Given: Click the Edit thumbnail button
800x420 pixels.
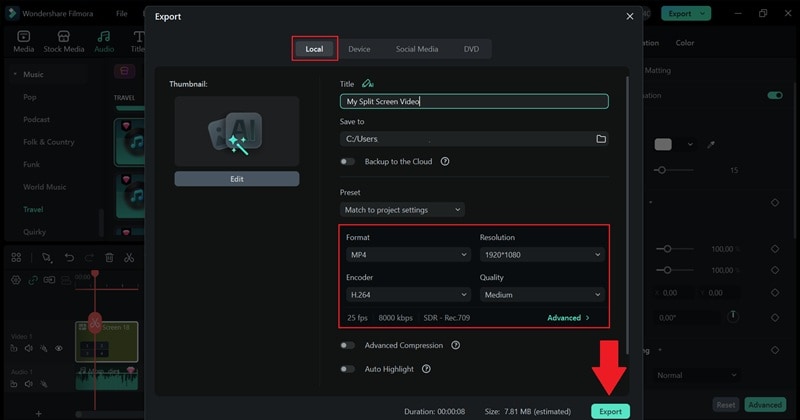Looking at the screenshot, I should point(237,179).
